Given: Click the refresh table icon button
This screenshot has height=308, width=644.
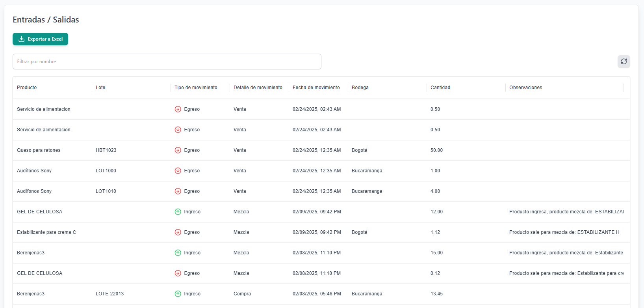Looking at the screenshot, I should click(624, 62).
